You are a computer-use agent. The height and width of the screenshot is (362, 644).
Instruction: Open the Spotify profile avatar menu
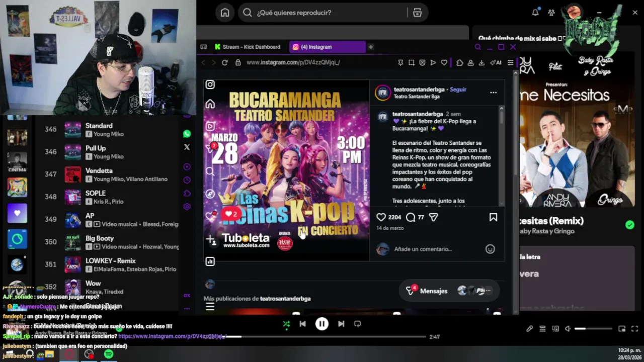[x=573, y=13]
